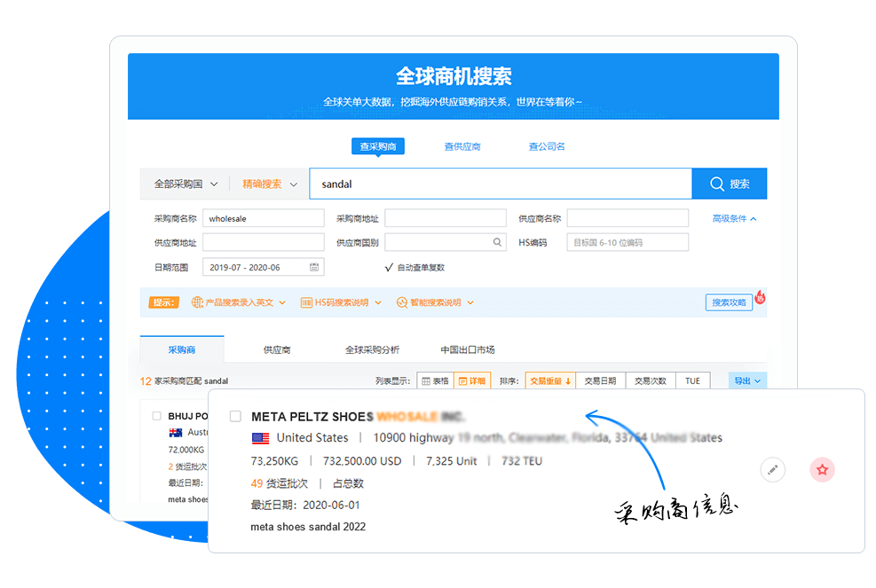Open the 全球采购分析 tab

point(372,349)
